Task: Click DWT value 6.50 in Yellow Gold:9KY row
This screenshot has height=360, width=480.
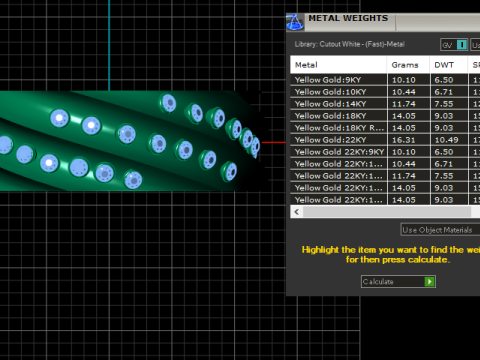Action: (x=444, y=80)
